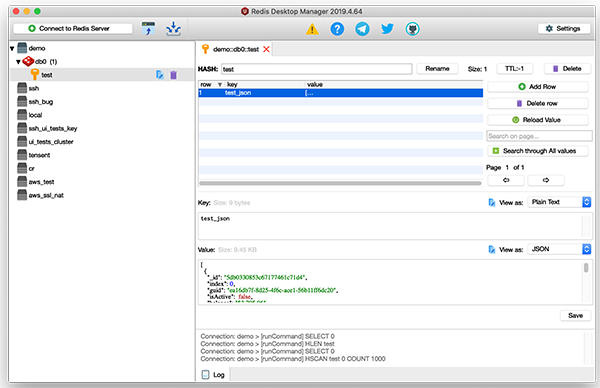Click the HLEN test log line
Viewport: 600px width, 388px height.
(267, 344)
